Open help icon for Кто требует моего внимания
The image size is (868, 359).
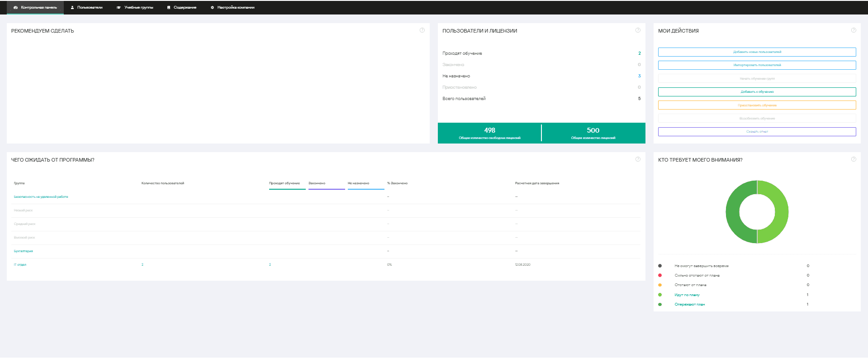click(854, 159)
